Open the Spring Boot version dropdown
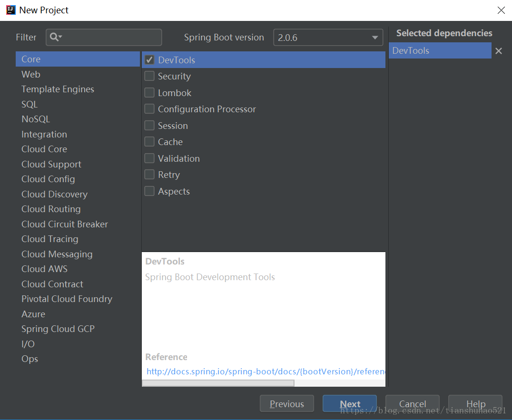Image resolution: width=512 pixels, height=420 pixels. tap(328, 38)
